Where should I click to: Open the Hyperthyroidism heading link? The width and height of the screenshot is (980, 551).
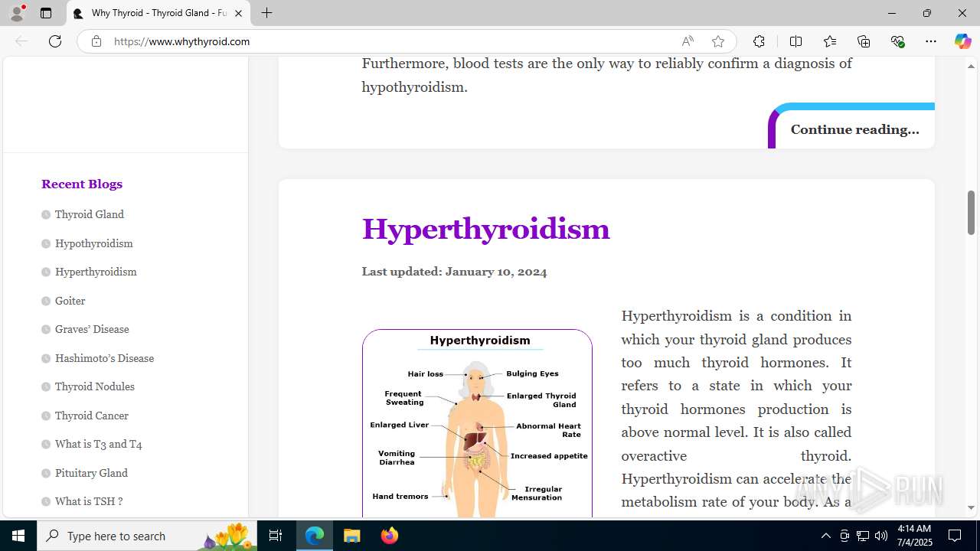(x=485, y=229)
